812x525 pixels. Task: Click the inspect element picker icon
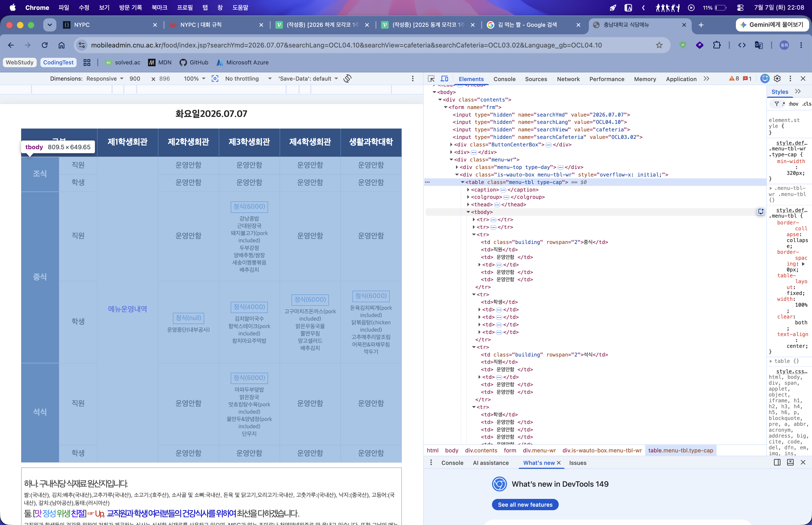(431, 79)
